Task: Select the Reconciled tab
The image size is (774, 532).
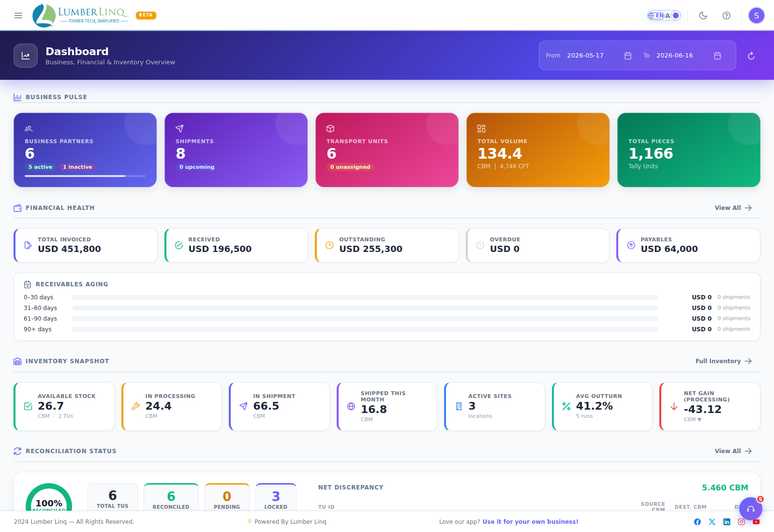Action: (171, 498)
